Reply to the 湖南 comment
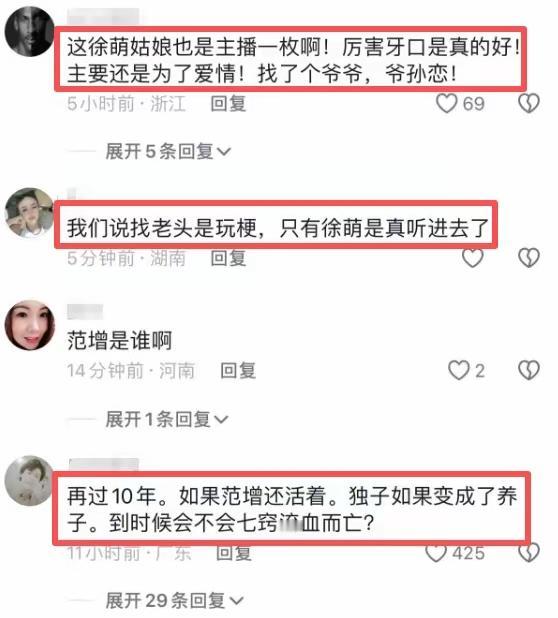This screenshot has width=558, height=618. 229,258
